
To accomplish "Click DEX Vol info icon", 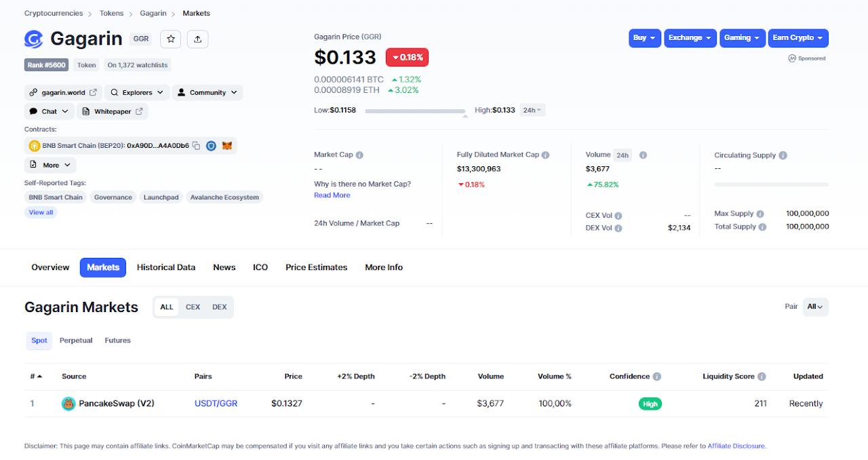I will (618, 228).
